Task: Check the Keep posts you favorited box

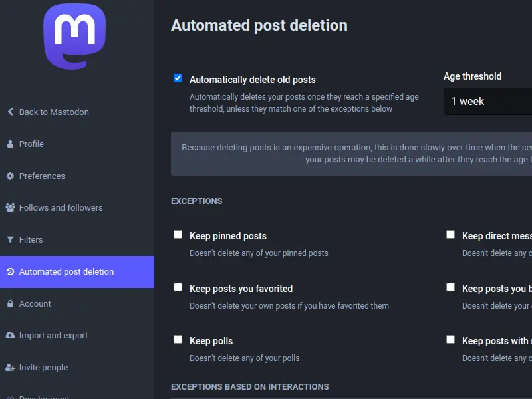Action: pos(178,287)
